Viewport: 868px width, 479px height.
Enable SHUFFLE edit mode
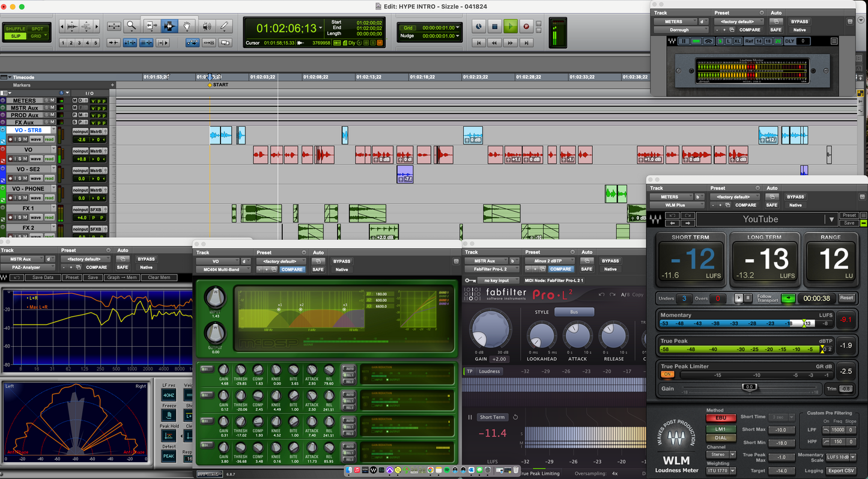[16, 29]
